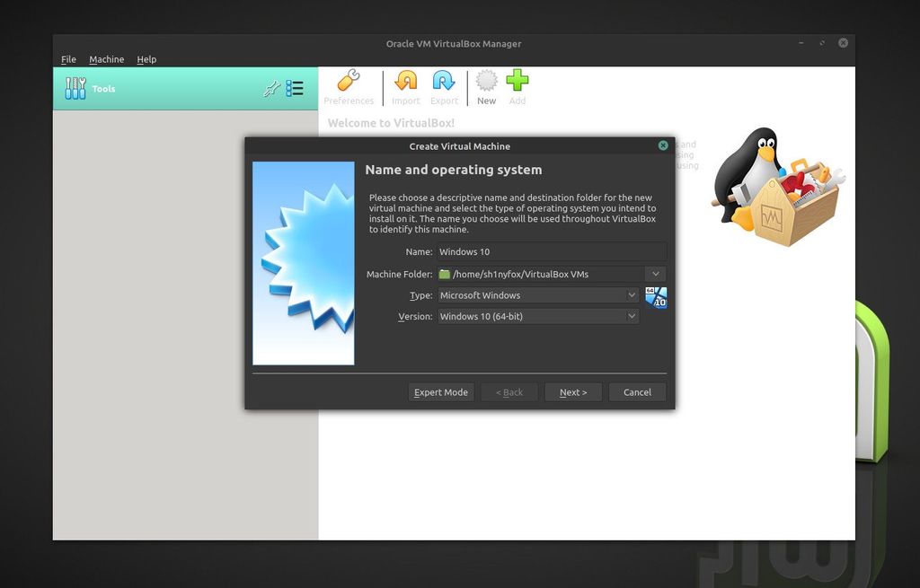Click the Back button

[x=509, y=392]
